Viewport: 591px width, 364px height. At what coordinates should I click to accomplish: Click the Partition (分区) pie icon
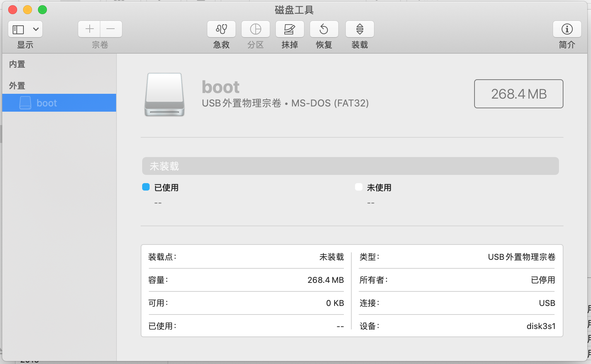[x=256, y=29]
